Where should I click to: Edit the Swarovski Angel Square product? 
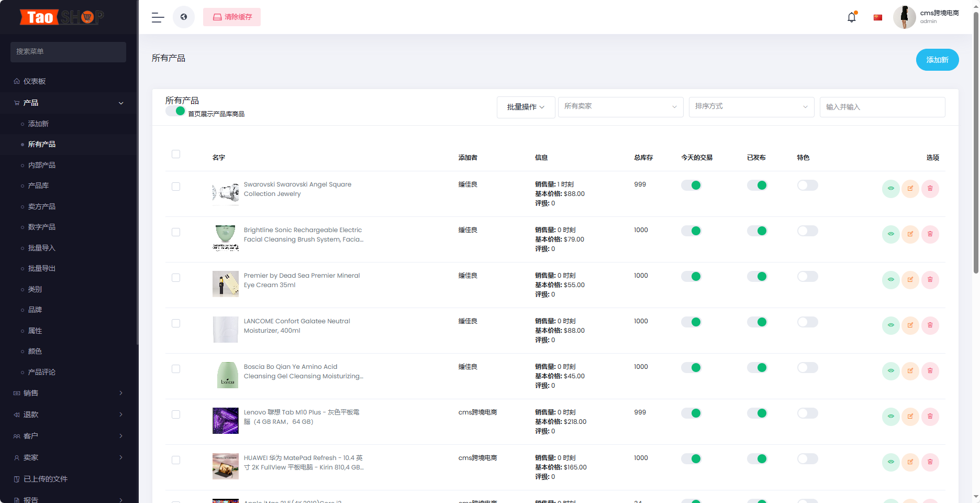(x=910, y=189)
